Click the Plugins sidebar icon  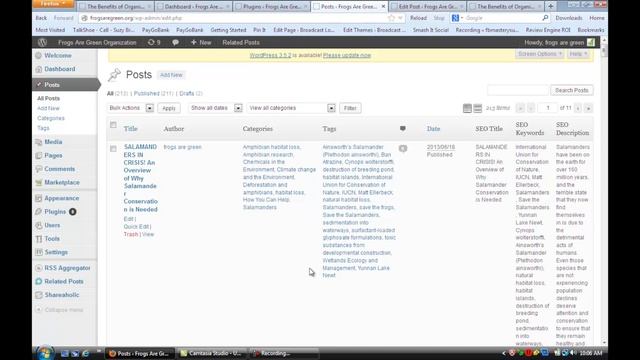[39, 212]
